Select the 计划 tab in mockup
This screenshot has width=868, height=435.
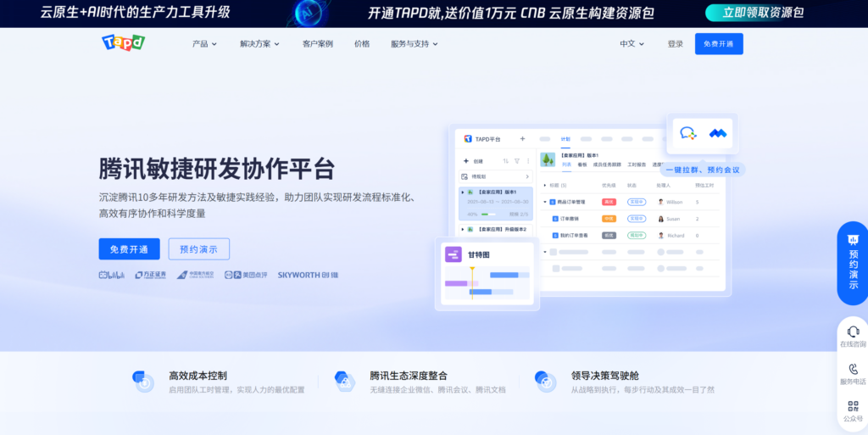click(565, 139)
